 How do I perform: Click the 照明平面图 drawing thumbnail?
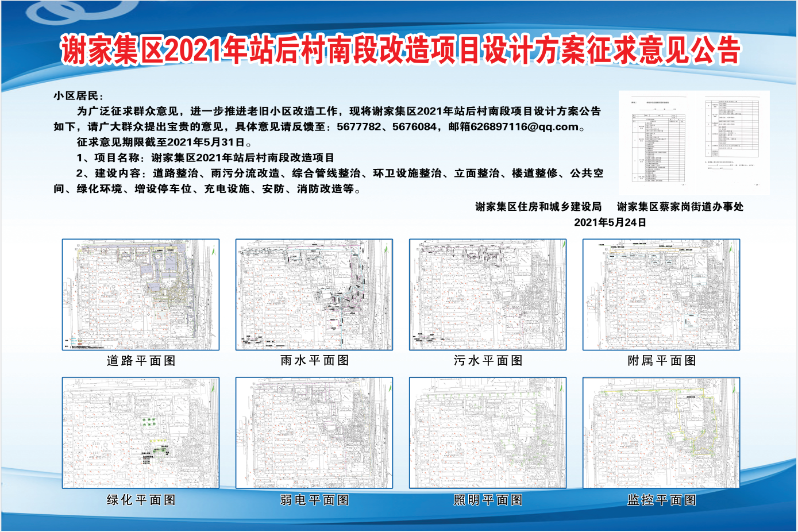tap(488, 433)
